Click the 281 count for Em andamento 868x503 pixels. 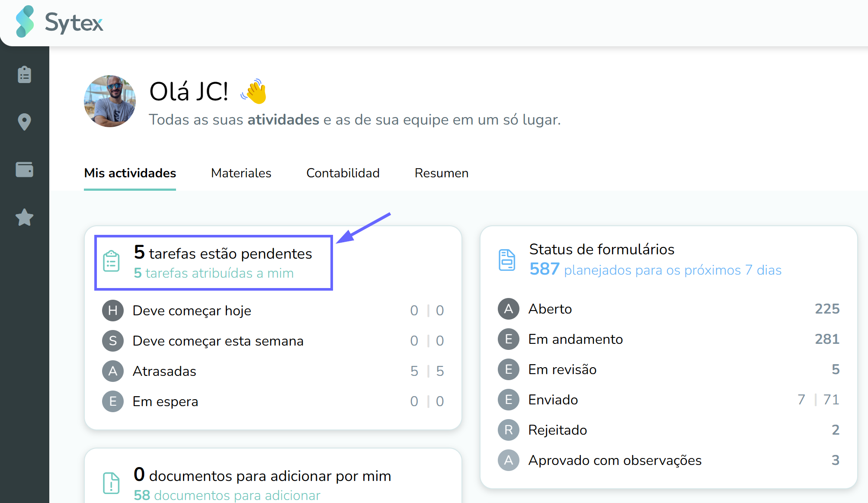[x=827, y=339]
